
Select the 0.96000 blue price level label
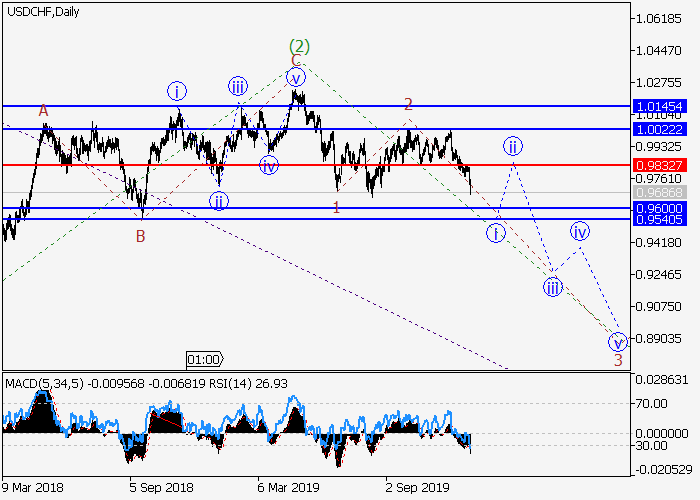(659, 208)
